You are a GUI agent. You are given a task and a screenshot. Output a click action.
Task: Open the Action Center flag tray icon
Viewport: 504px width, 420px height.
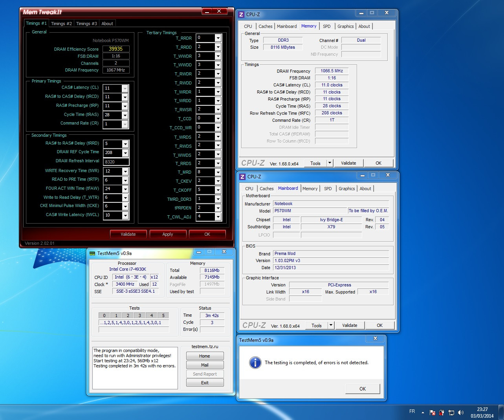click(432, 412)
